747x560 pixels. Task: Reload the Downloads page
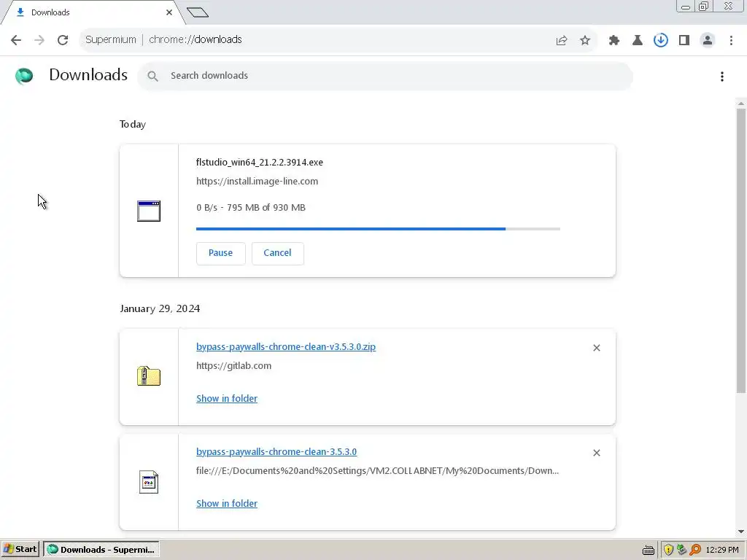coord(63,40)
